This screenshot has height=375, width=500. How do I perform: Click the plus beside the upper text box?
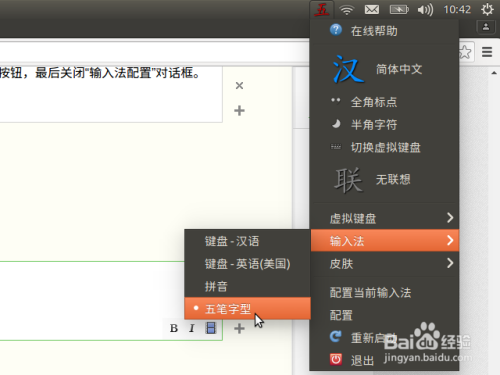click(239, 110)
